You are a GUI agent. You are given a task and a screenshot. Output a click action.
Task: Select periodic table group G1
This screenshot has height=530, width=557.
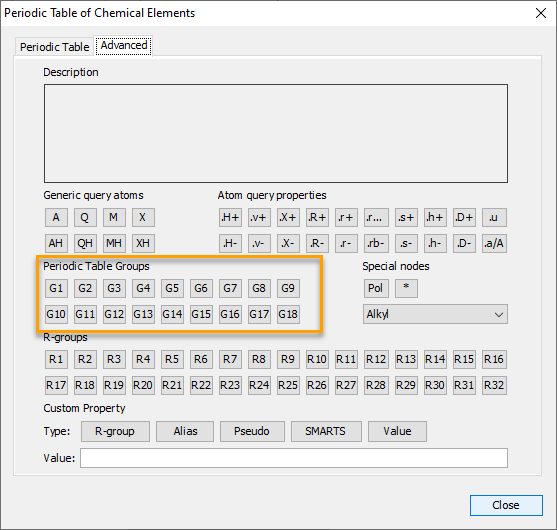click(x=56, y=288)
